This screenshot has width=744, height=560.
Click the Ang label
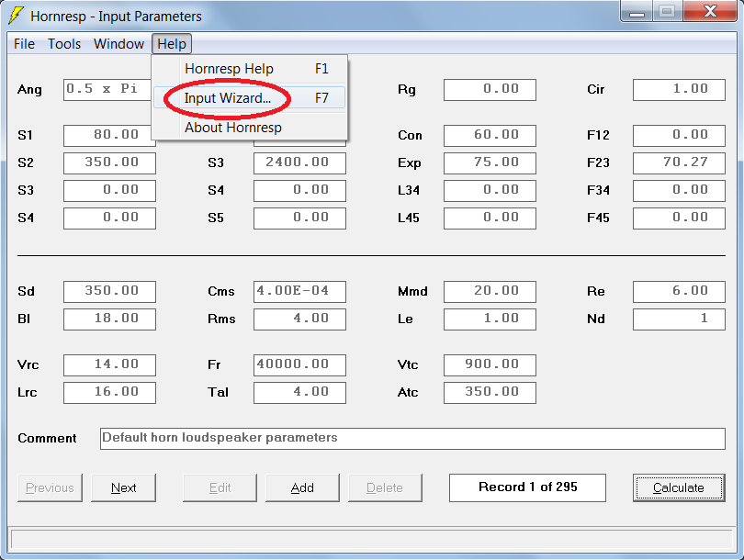click(29, 90)
